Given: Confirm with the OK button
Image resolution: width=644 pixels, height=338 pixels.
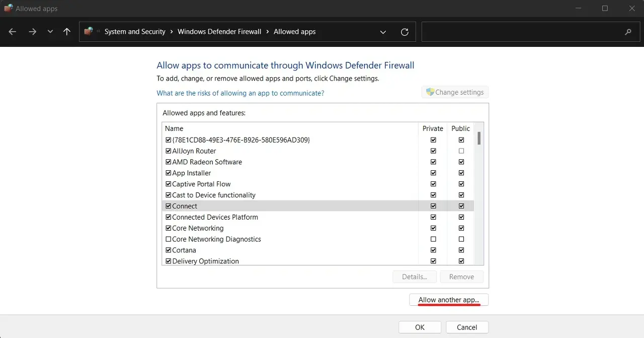Looking at the screenshot, I should click(420, 327).
